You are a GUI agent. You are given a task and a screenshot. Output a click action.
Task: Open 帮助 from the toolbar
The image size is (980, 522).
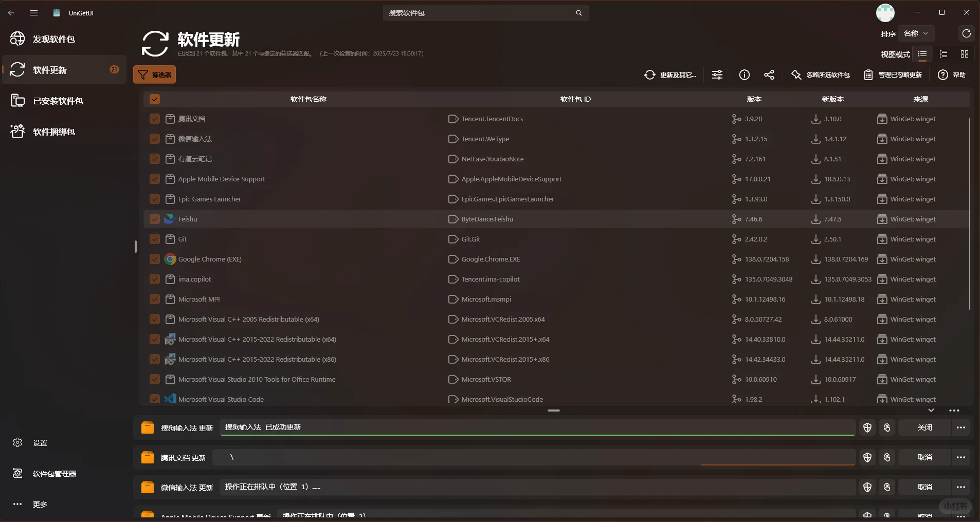(952, 75)
